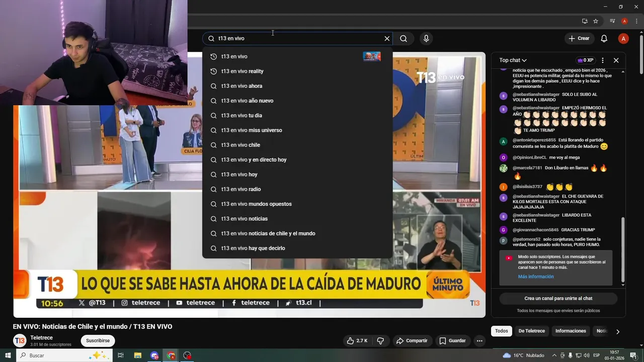
Task: Choose suggestion 't13 en vivo reality'
Action: click(x=297, y=71)
